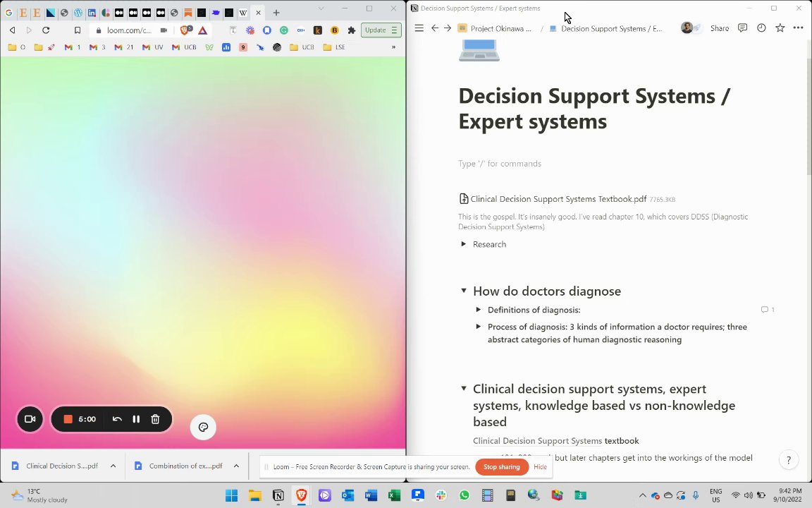This screenshot has height=508, width=812.
Task: Reload the loom.com page
Action: [46, 30]
